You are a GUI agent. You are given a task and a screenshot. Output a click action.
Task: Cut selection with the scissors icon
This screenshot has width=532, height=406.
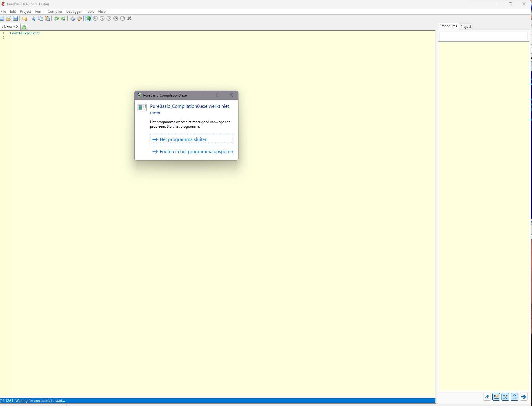click(34, 18)
